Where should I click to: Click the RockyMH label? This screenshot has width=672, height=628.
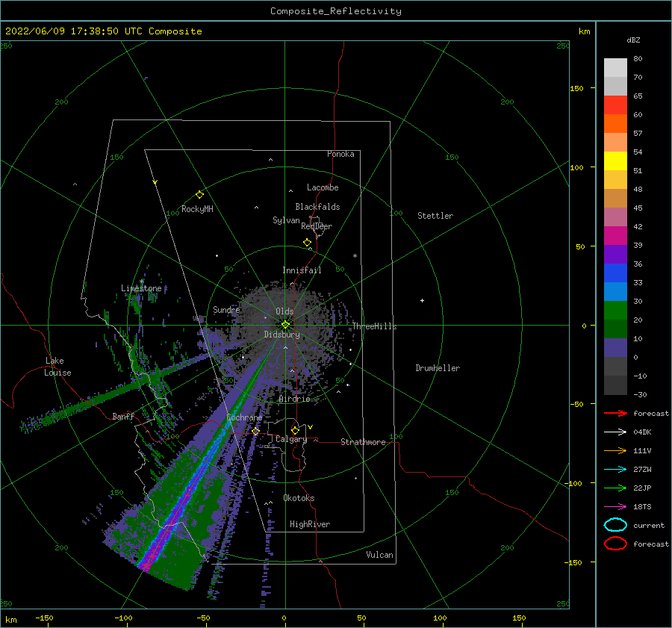coord(197,209)
